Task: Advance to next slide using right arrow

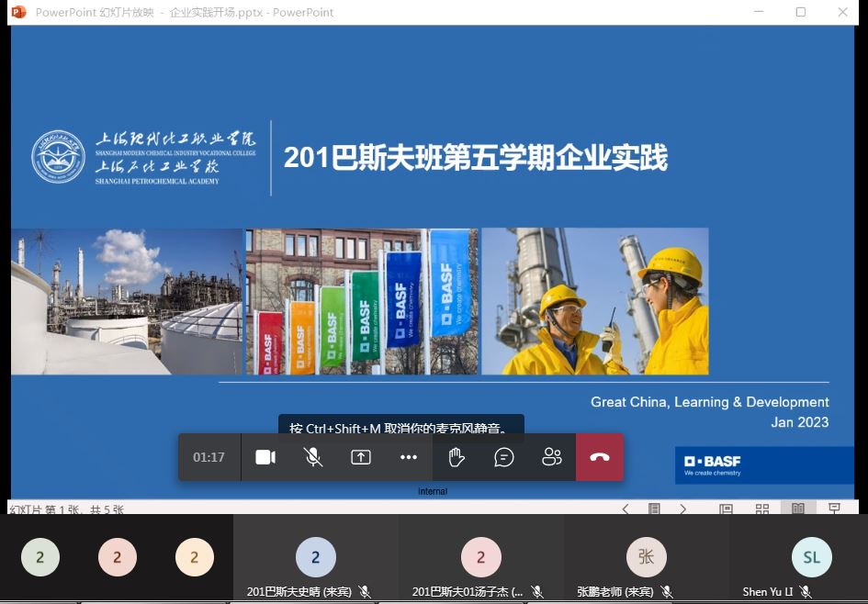Action: tap(682, 509)
